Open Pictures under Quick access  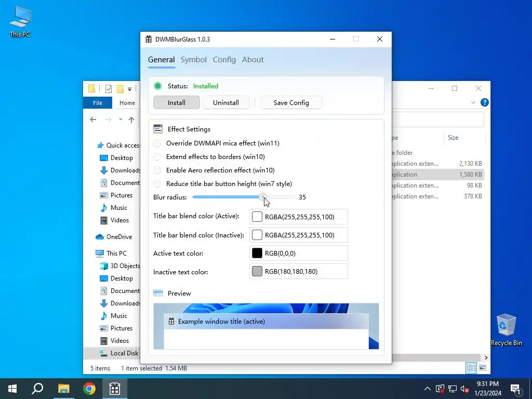116,195
